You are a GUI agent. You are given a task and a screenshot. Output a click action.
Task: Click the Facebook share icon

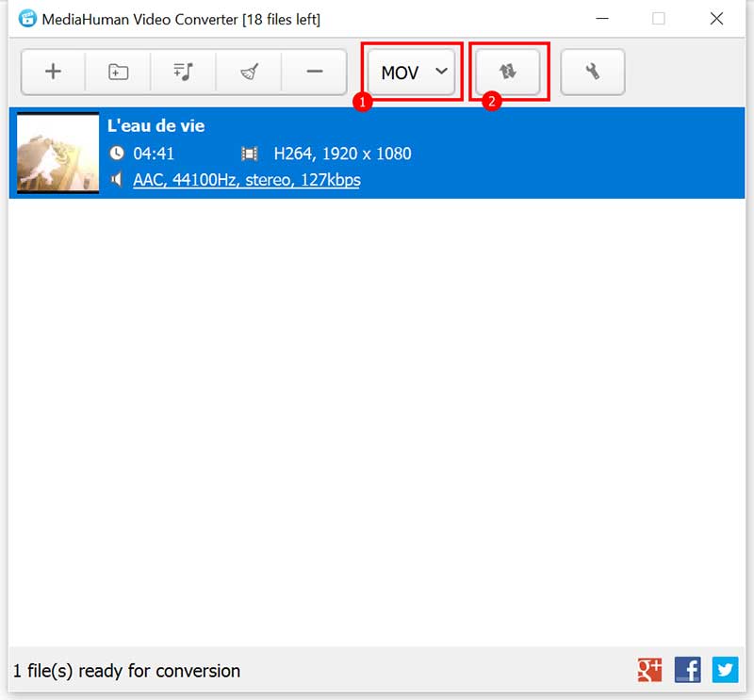pos(687,670)
